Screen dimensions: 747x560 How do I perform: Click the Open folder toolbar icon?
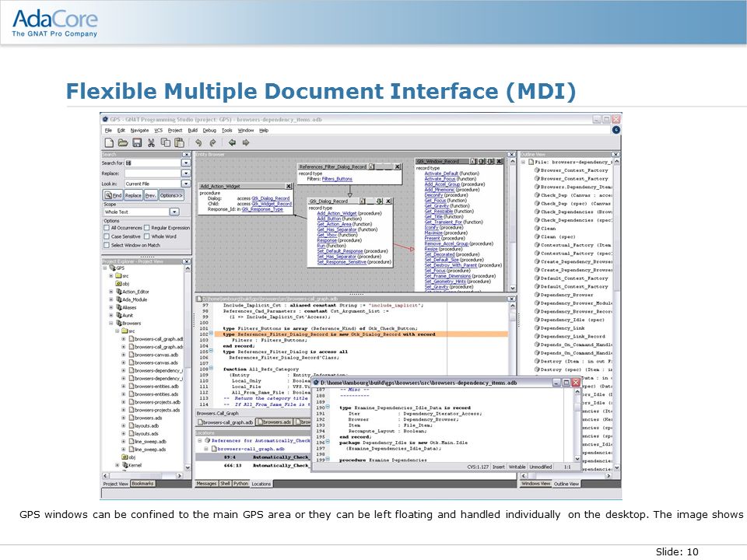123,142
